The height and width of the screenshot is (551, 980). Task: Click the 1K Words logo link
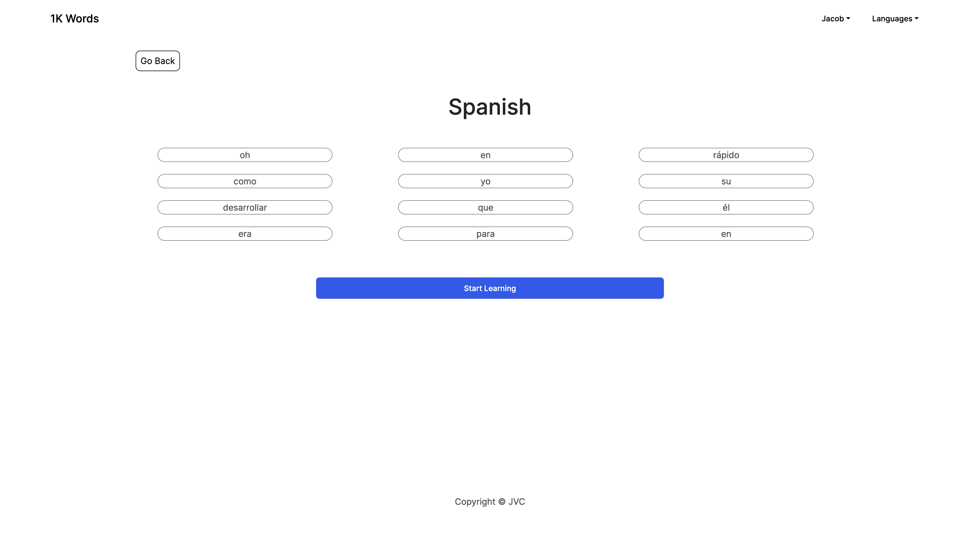point(75,18)
